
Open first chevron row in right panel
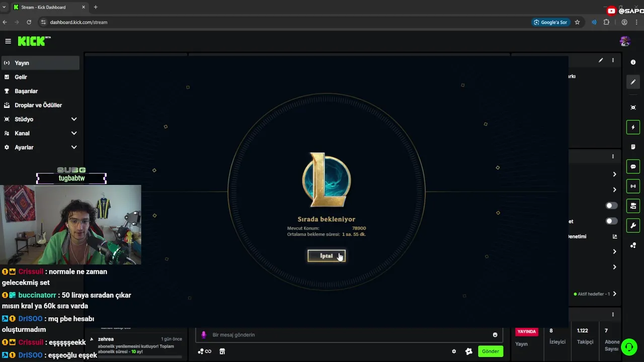point(614,174)
